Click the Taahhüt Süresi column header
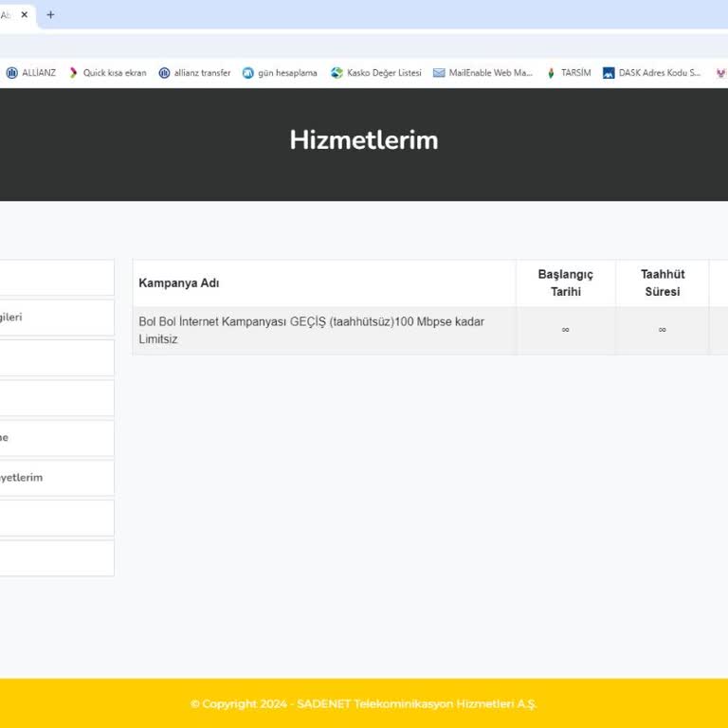This screenshot has height=728, width=728. 662,283
